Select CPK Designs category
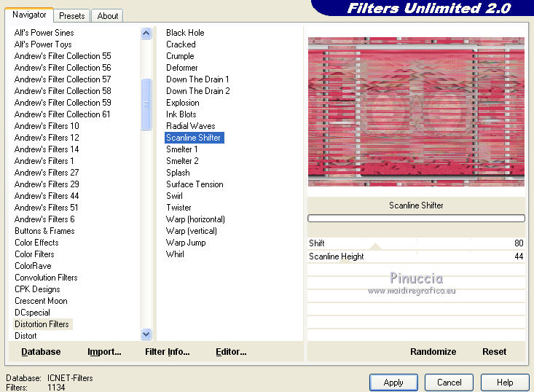This screenshot has width=534, height=392. coord(37,289)
